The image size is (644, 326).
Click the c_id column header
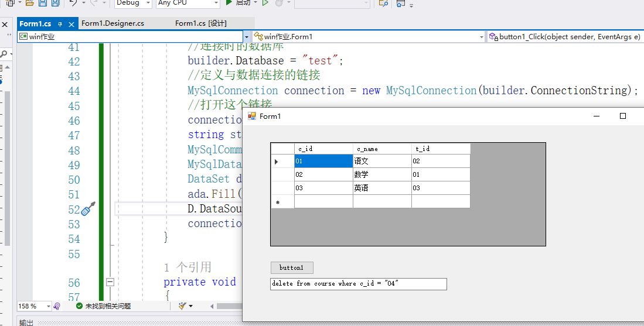[x=323, y=149]
